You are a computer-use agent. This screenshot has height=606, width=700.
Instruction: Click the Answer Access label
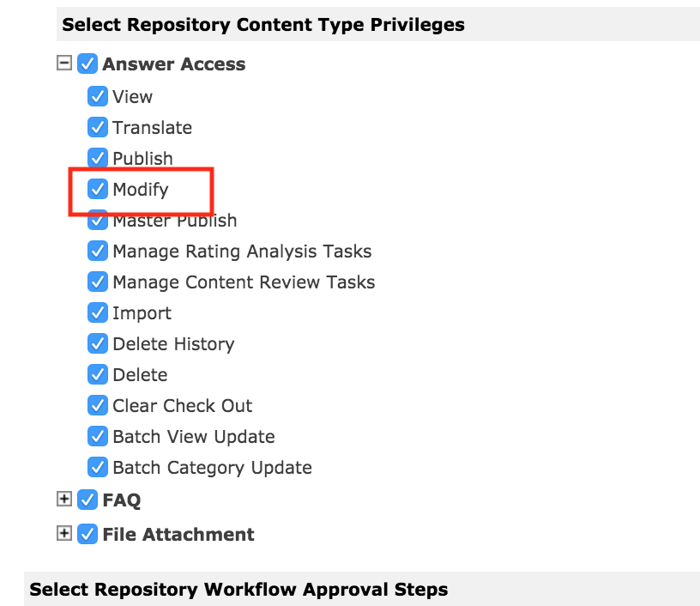coord(173,64)
